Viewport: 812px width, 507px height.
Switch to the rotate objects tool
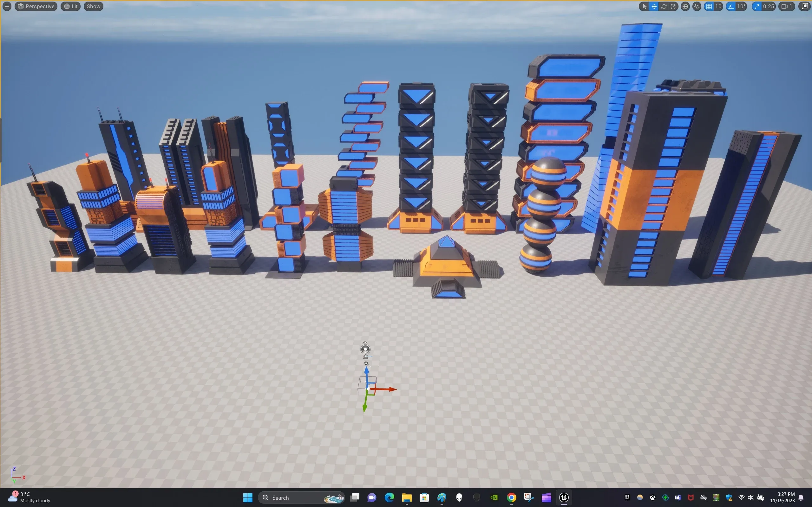[x=664, y=6]
